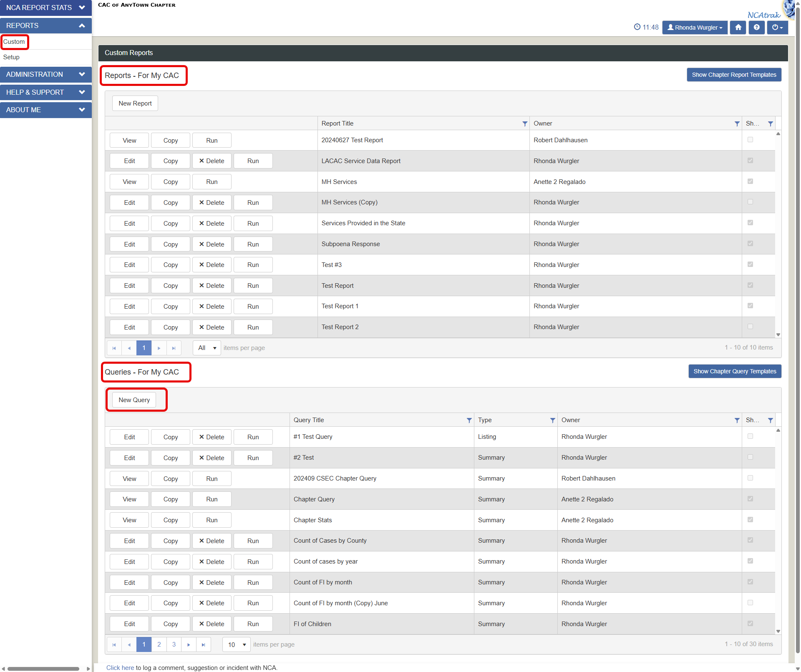Open reports items per page dropdown
801x672 pixels.
(x=207, y=348)
